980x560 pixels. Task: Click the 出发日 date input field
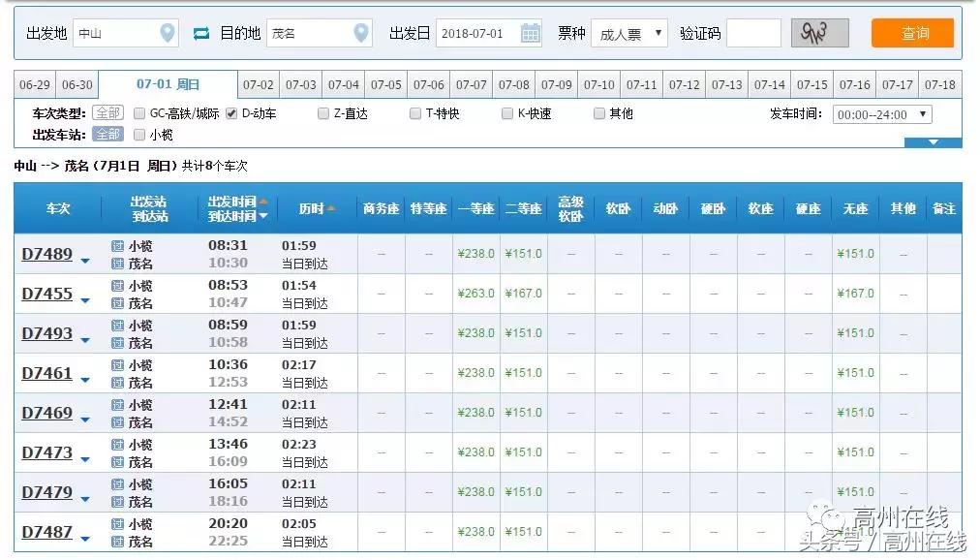(488, 33)
